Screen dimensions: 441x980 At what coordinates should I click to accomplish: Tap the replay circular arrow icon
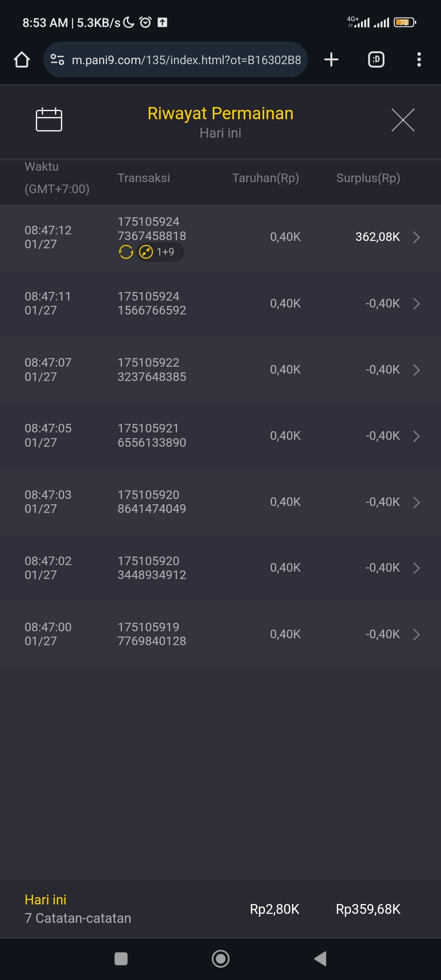point(126,252)
